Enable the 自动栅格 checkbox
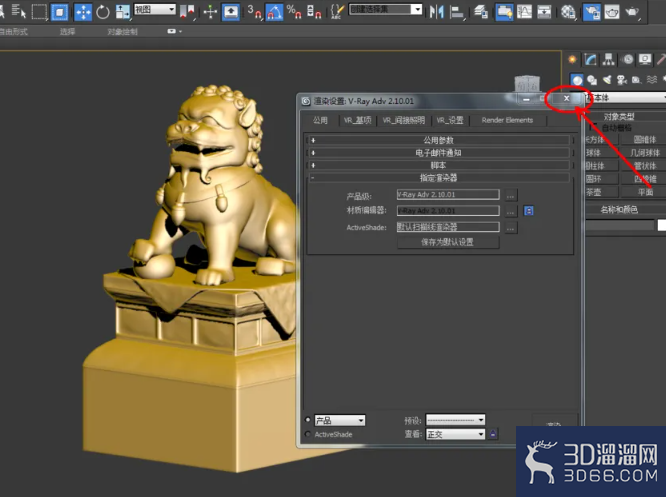Image resolution: width=666 pixels, height=497 pixels. click(592, 127)
